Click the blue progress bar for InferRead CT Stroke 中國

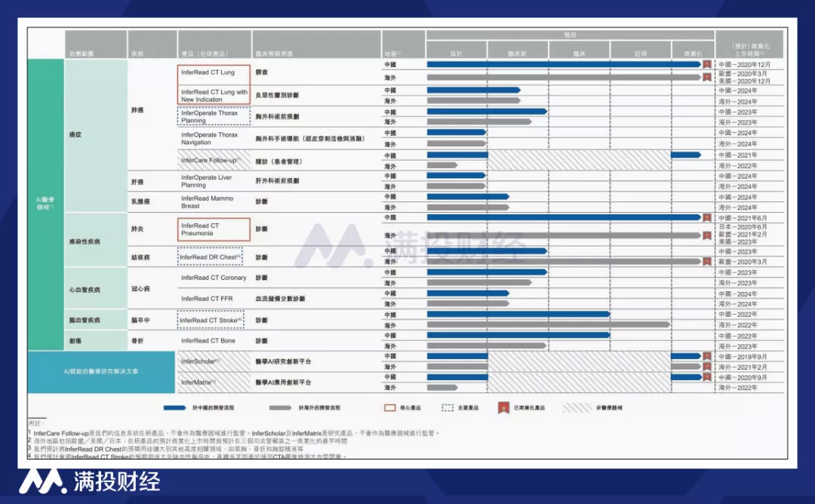click(x=518, y=314)
